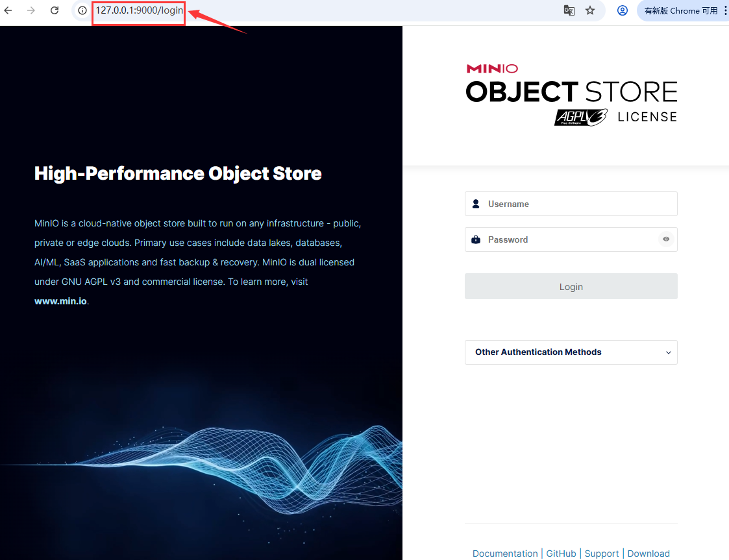This screenshot has height=560, width=729.
Task: Open the GitHub link
Action: coord(561,554)
